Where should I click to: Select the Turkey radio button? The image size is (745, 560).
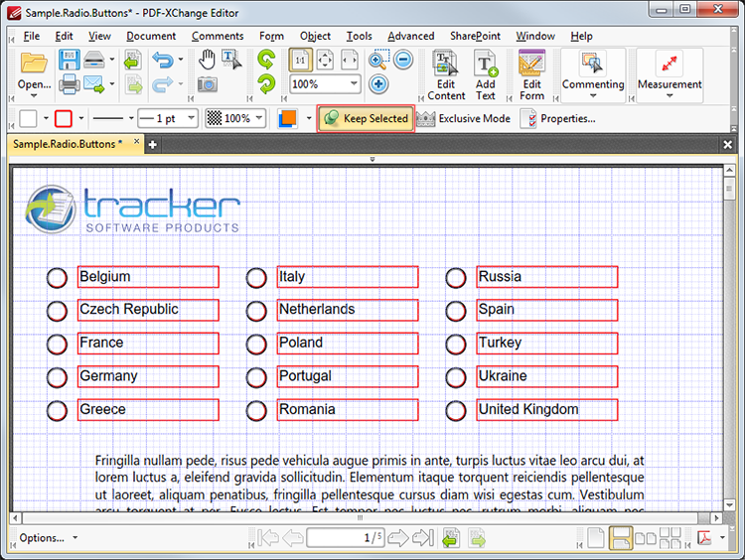click(456, 345)
